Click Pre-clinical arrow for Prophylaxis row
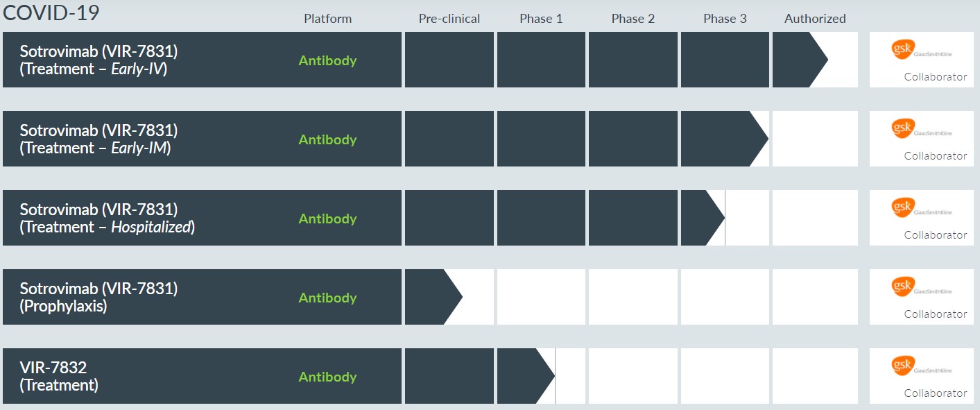The width and height of the screenshot is (980, 410). 433,297
